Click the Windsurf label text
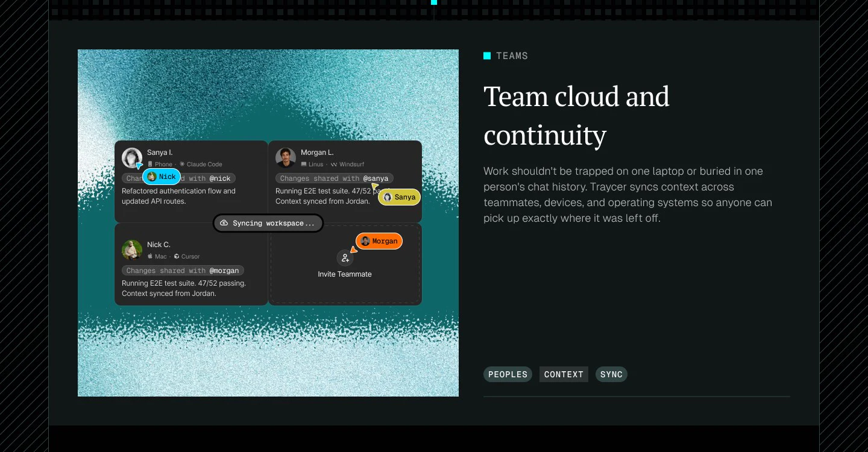Screen dimensions: 868x452 coord(351,164)
